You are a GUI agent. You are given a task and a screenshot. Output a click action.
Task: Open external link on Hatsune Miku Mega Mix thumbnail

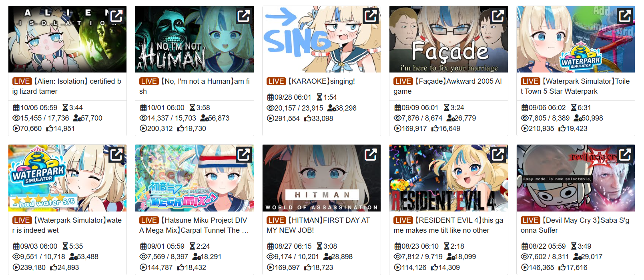click(x=244, y=155)
